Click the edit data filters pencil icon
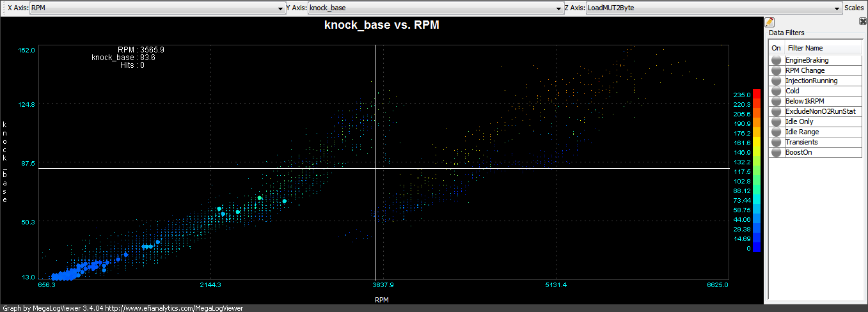This screenshot has height=312, width=868. pos(770,22)
